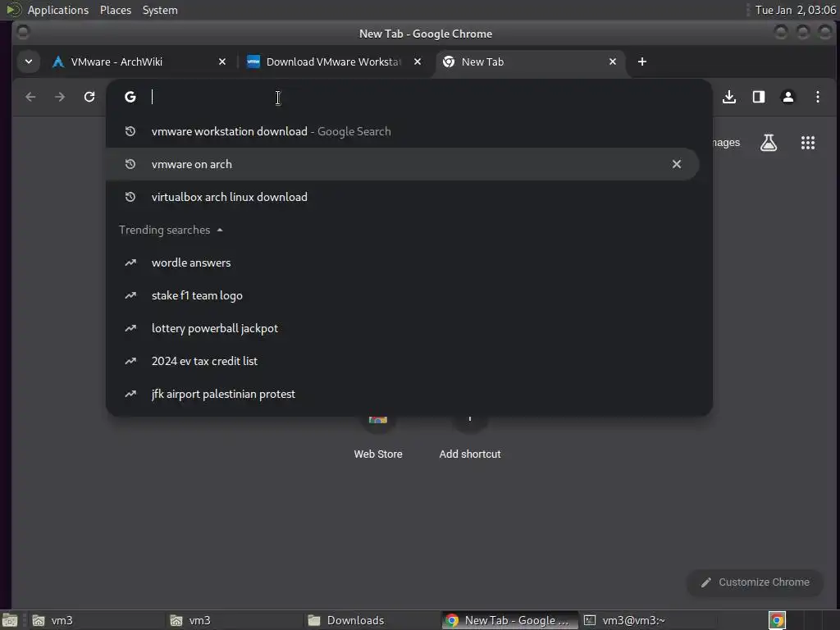This screenshot has width=840, height=630.
Task: Expand the tab search dropdown arrow
Action: [x=29, y=62]
